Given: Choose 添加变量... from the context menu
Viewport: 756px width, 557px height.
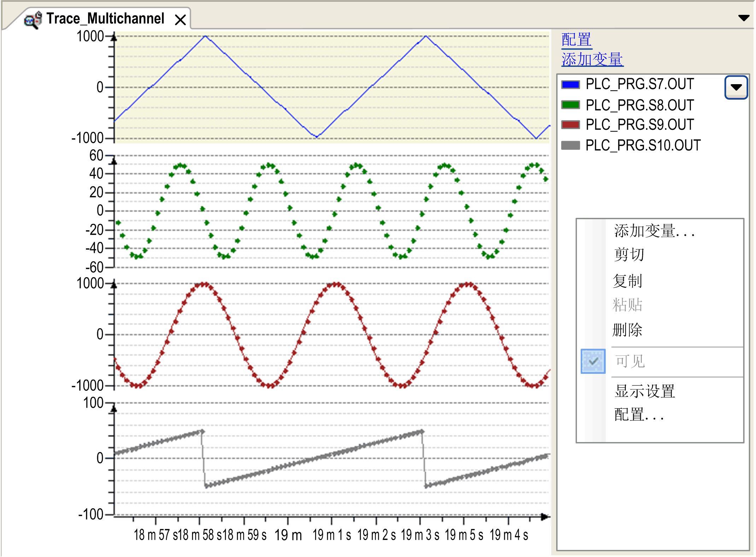Looking at the screenshot, I should click(654, 231).
